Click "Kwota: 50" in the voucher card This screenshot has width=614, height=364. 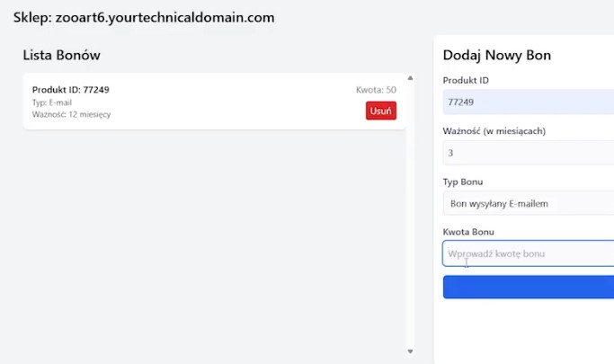376,90
